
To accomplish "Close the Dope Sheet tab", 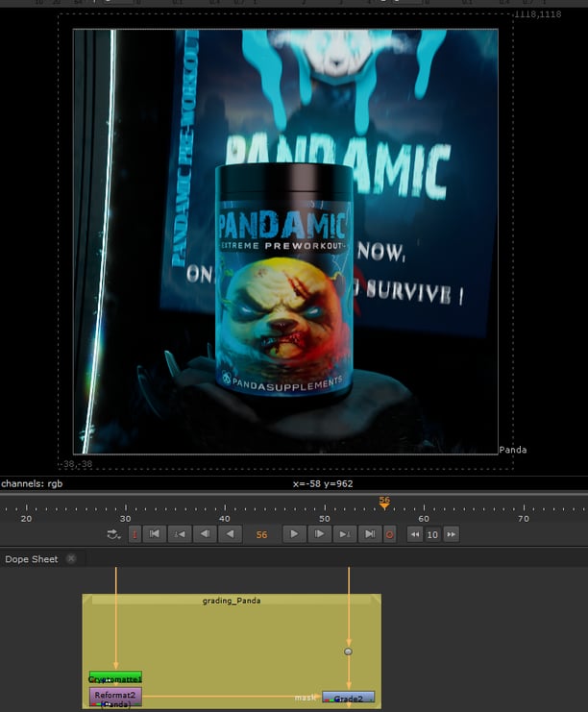I will tap(71, 558).
